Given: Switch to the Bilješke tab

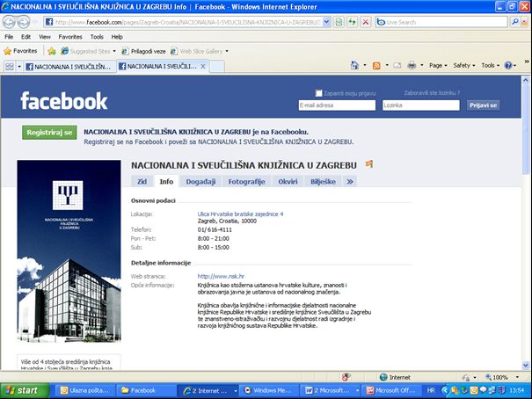Looking at the screenshot, I should tap(323, 182).
